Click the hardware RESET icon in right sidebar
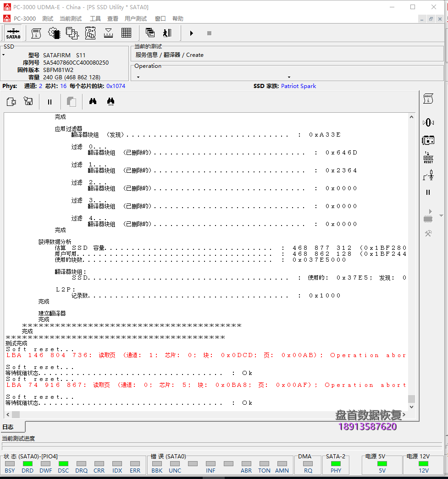This screenshot has width=448, height=479. 428,157
